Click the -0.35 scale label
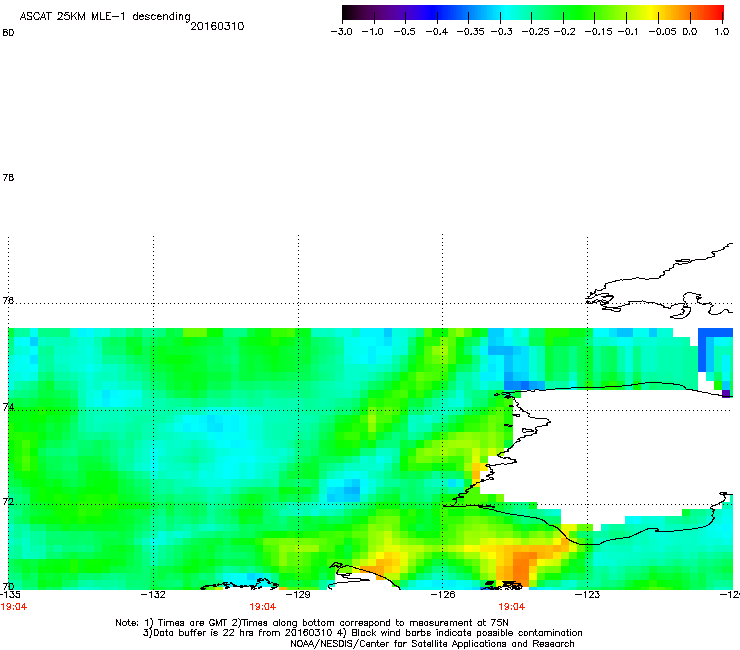 click(x=471, y=32)
